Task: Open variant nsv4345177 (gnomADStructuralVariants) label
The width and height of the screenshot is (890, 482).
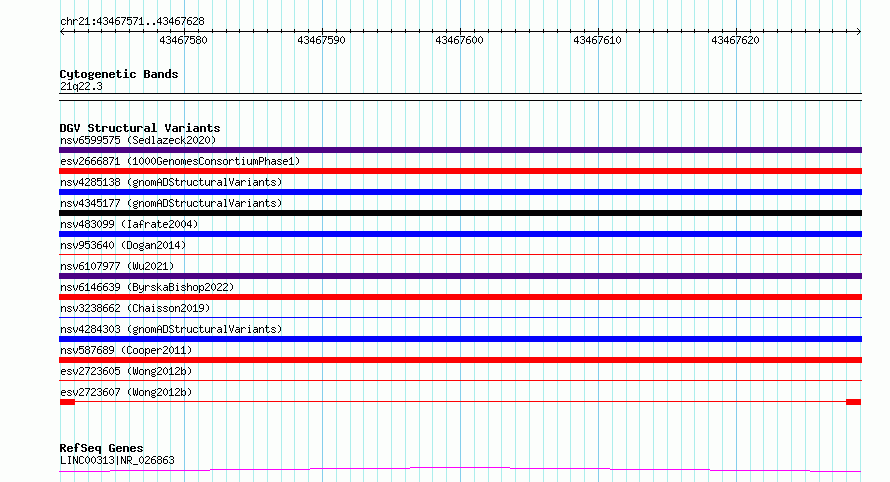Action: click(171, 203)
